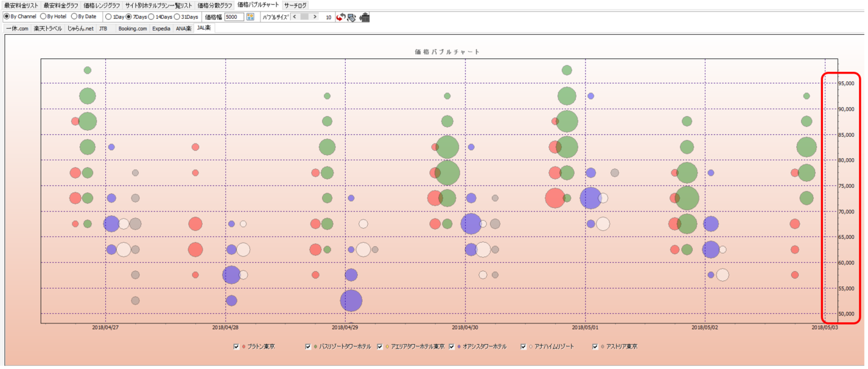
Task: Click the grid icon beside the 価格幅 field
Action: [x=250, y=17]
